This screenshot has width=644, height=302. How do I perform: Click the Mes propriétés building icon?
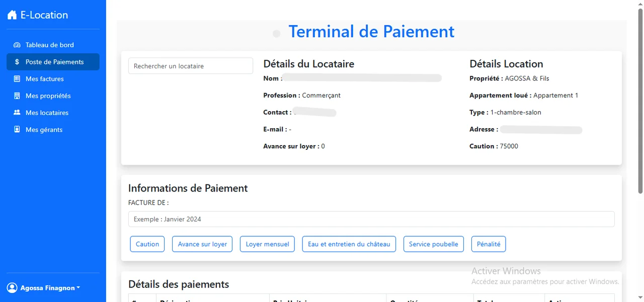point(17,96)
